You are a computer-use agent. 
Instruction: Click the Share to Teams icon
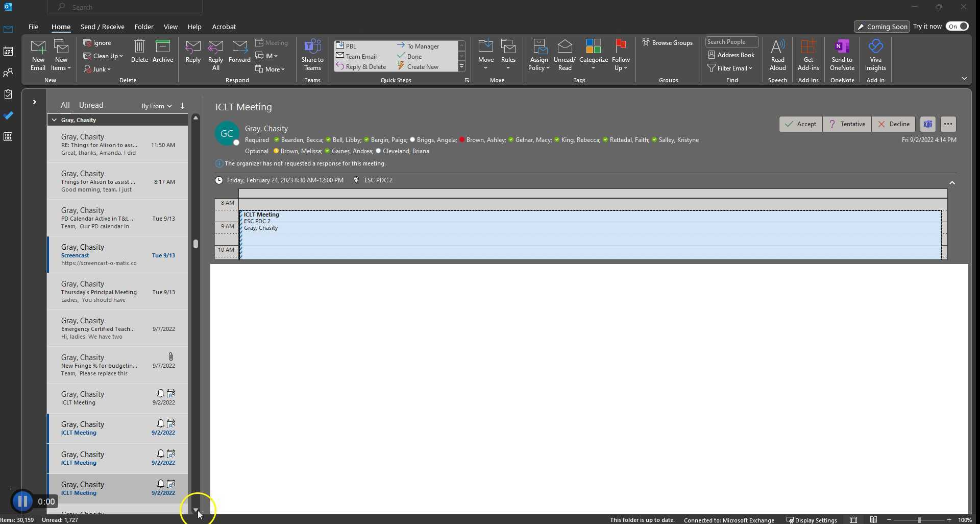pos(312,55)
